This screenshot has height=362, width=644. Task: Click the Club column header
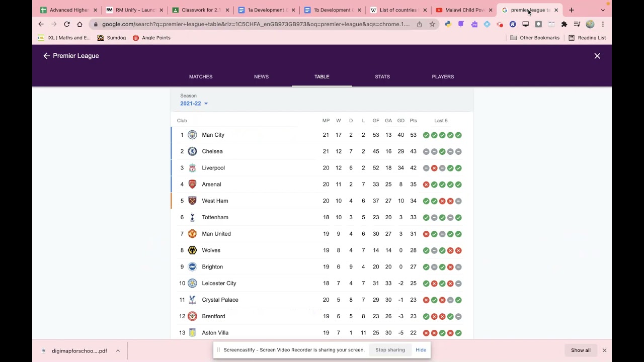tap(182, 121)
